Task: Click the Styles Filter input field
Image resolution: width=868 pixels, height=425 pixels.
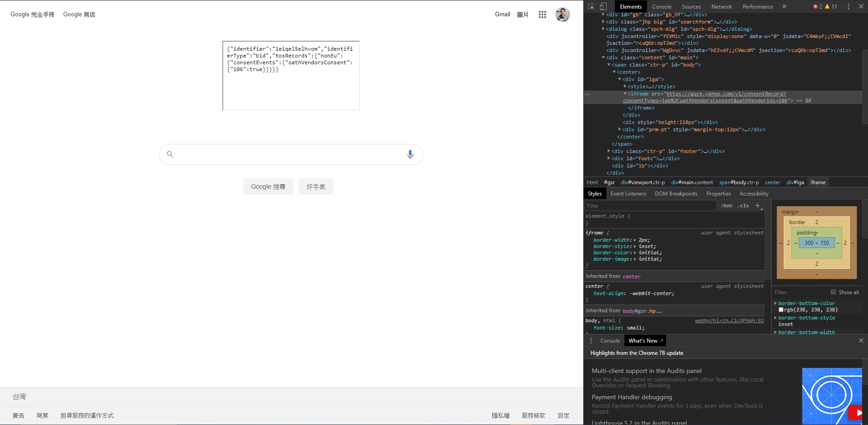Action: 650,206
